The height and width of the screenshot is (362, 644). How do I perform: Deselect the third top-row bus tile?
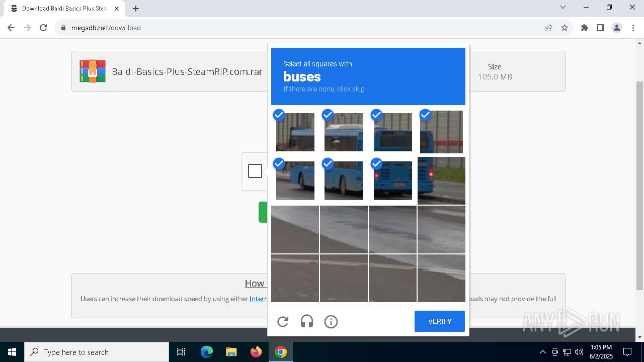pos(393,132)
